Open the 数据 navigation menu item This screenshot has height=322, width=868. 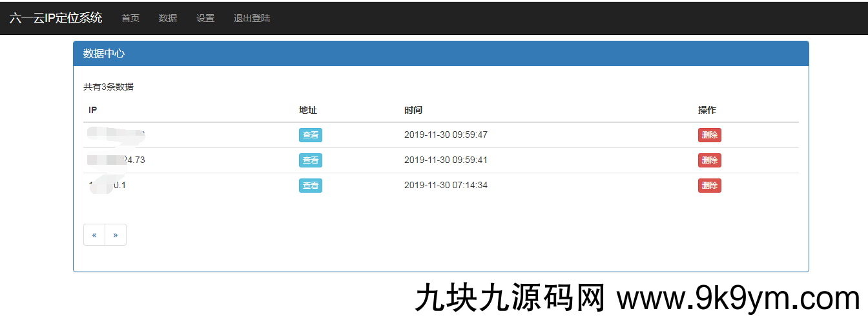(x=168, y=18)
